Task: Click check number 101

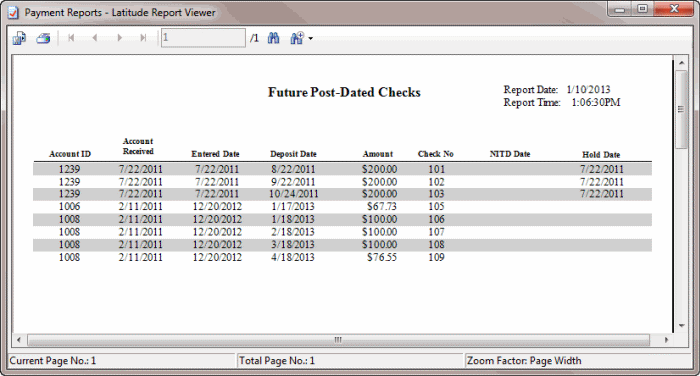Action: pyautogui.click(x=437, y=169)
